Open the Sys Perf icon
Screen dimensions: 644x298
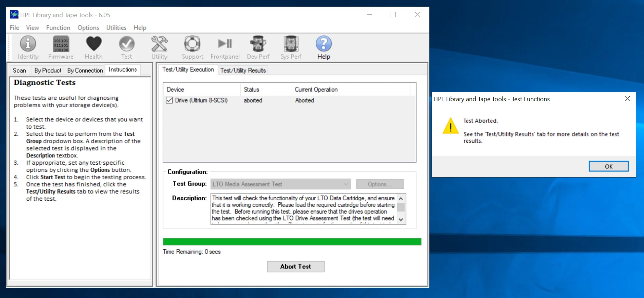tap(291, 48)
